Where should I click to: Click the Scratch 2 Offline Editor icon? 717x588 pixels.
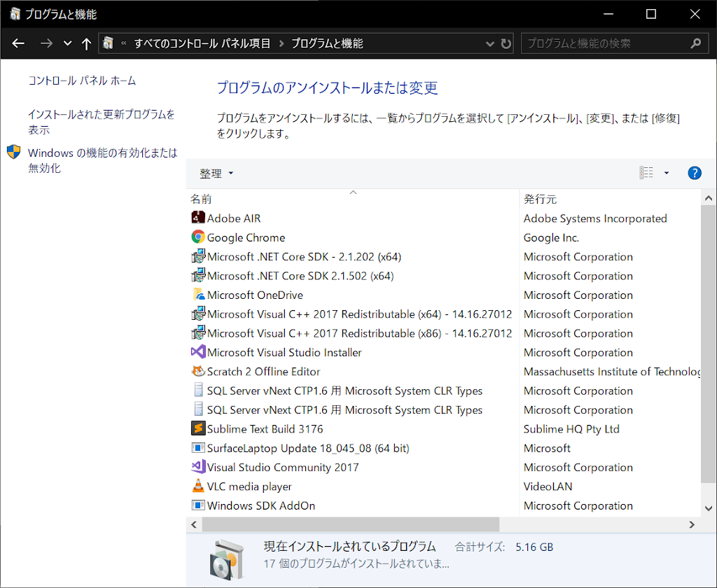tap(198, 371)
